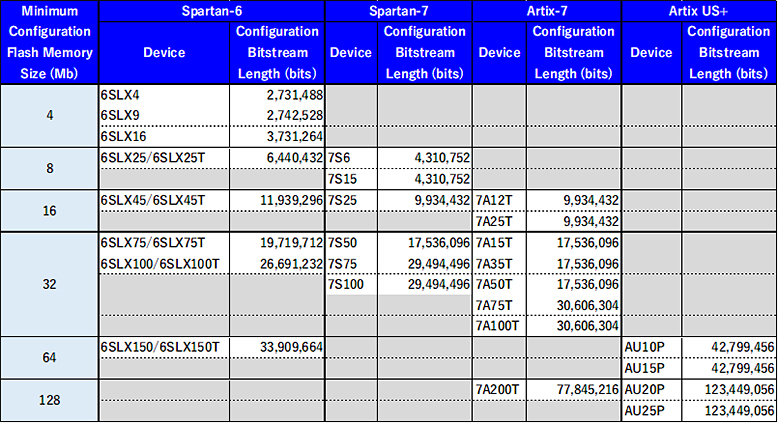Click the Artix-7 column group header

click(x=547, y=11)
